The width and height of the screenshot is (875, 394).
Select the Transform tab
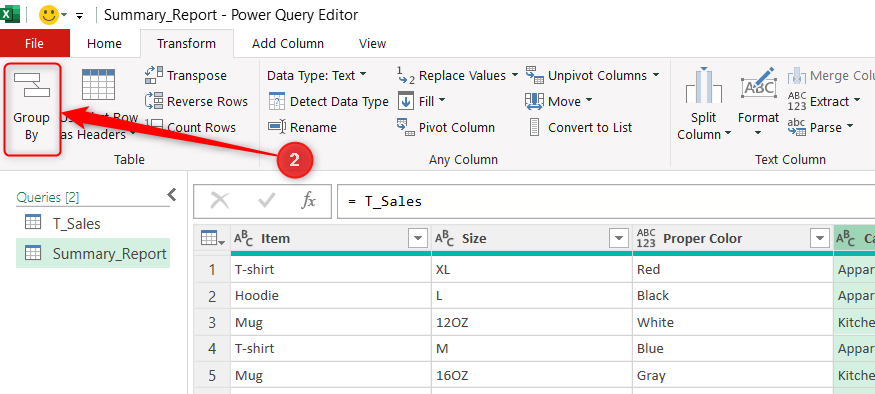coord(186,44)
